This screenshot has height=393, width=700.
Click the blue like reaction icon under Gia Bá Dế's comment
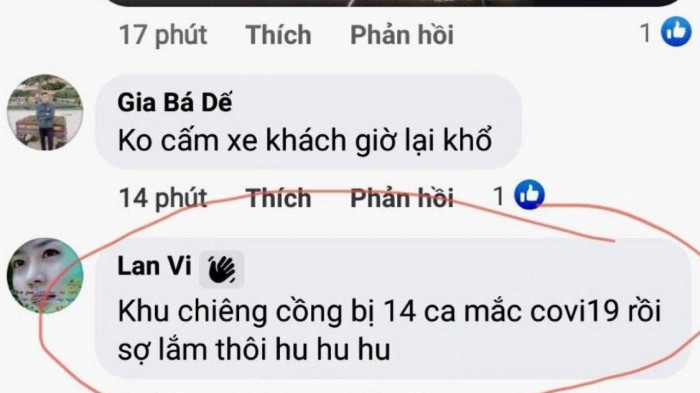(529, 195)
